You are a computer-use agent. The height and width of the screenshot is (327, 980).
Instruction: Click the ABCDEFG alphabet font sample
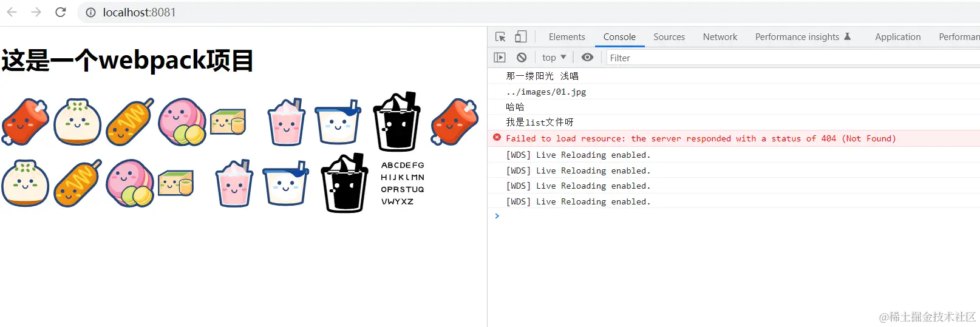(403, 183)
